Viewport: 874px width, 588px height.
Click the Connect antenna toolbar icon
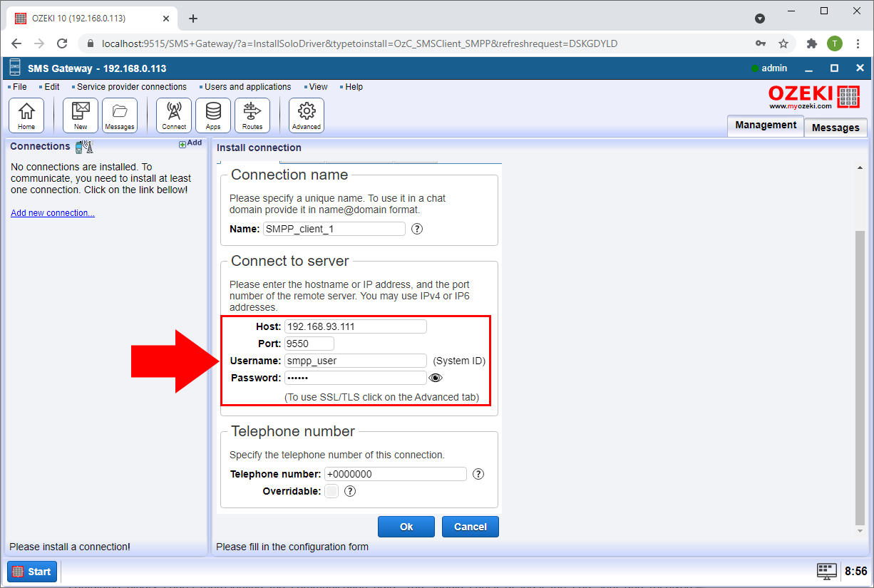click(x=174, y=115)
